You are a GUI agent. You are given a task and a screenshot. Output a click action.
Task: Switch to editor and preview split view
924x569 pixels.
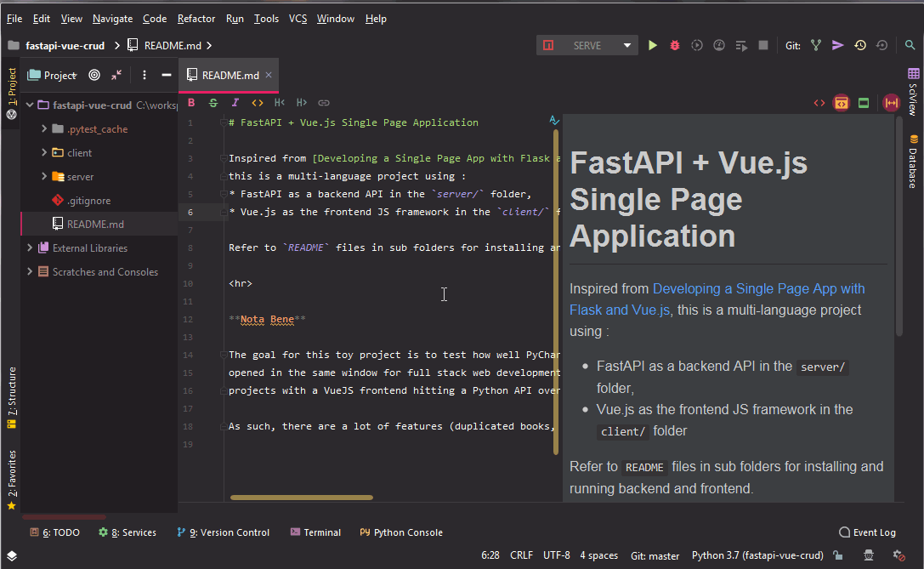(842, 103)
